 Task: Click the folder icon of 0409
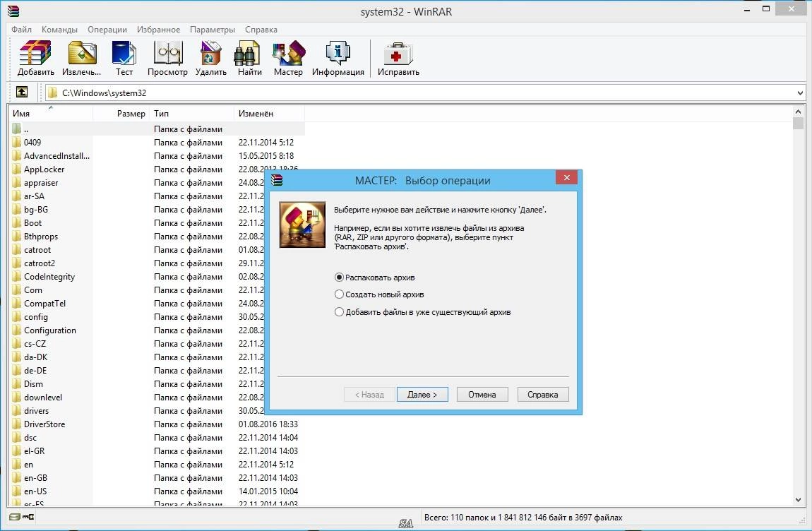(x=16, y=142)
